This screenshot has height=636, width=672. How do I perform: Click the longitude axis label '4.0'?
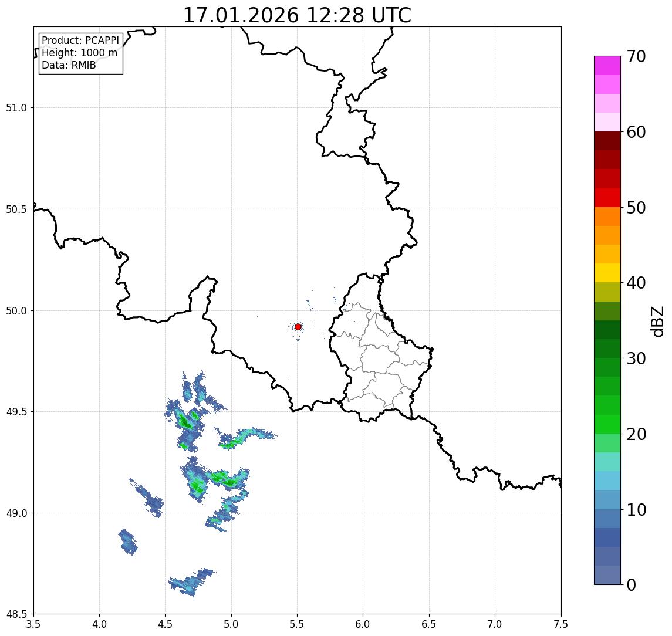click(99, 624)
